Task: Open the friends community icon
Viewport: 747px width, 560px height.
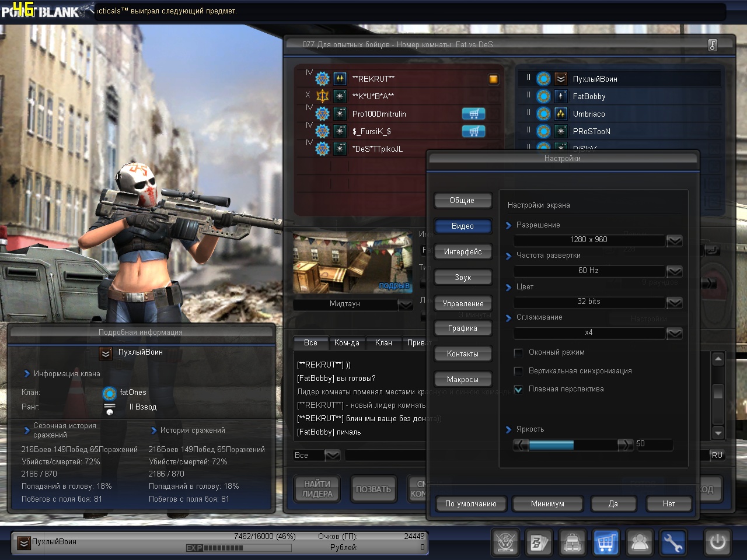Action: (x=640, y=542)
